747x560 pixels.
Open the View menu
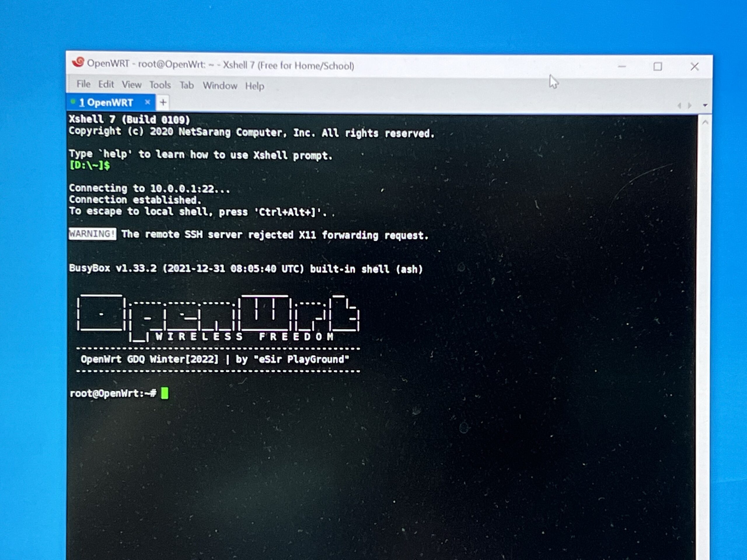click(x=131, y=85)
